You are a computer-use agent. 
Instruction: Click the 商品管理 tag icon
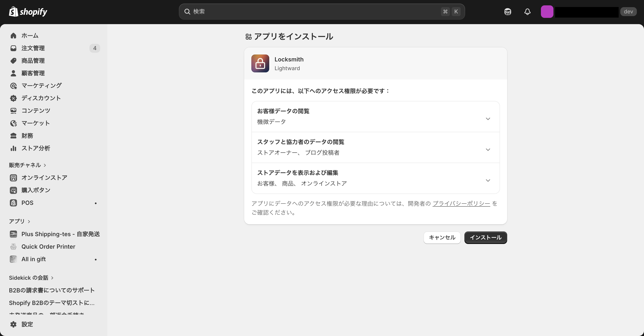[x=13, y=61]
